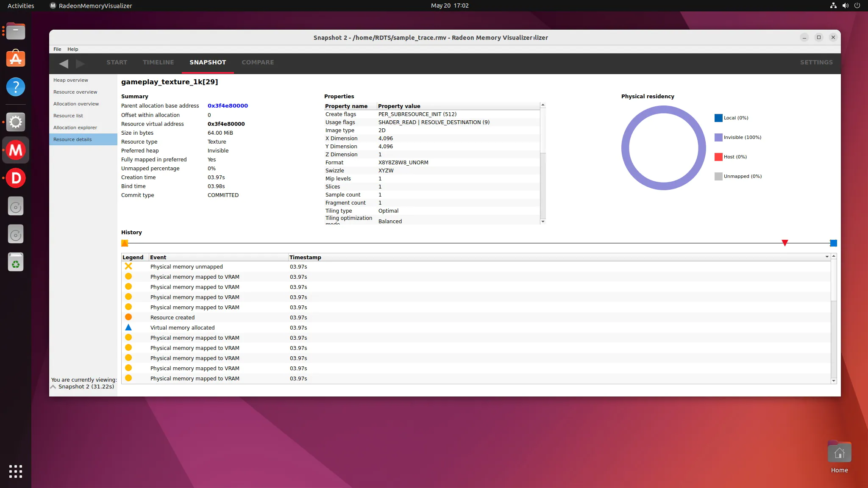This screenshot has width=868, height=488.
Task: Open Ubuntu Software from the dock
Action: click(x=16, y=59)
